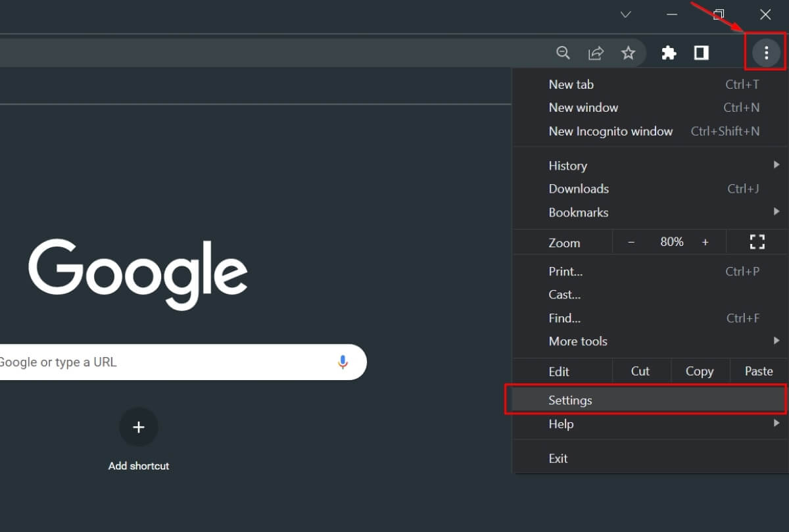Click inside the Google search bar
Screen dimensions: 789x532
pos(164,362)
